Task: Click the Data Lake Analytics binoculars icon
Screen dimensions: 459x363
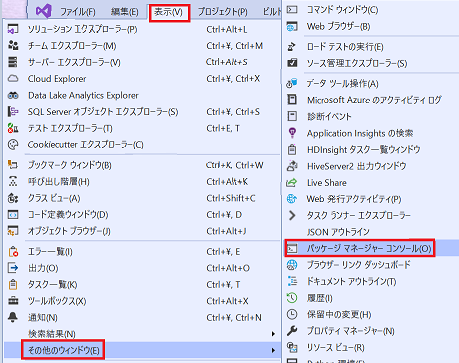Action: 13,96
